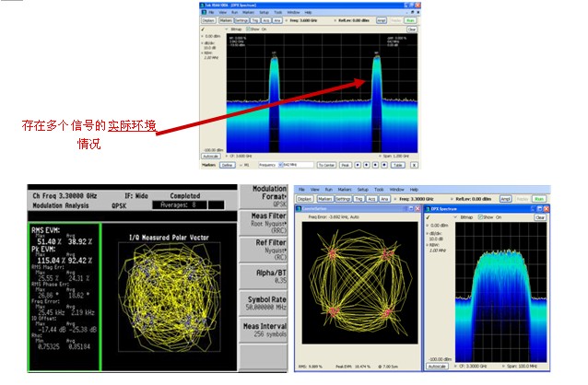Click Settings button in bottom-right toolbar
This screenshot has height=385, width=588.
click(343, 199)
